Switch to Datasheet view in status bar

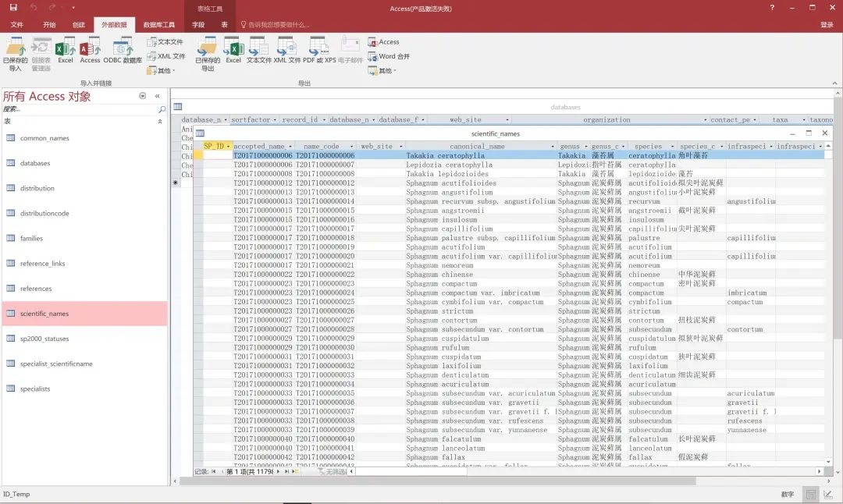(812, 495)
